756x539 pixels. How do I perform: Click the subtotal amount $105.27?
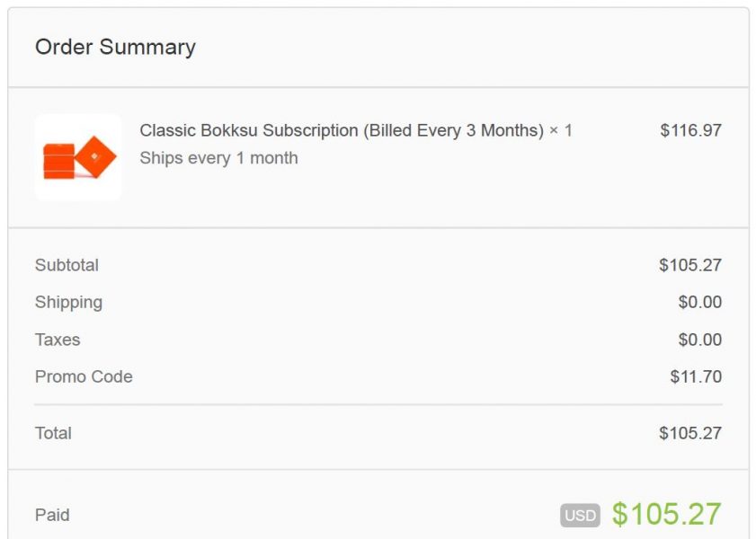(x=690, y=265)
